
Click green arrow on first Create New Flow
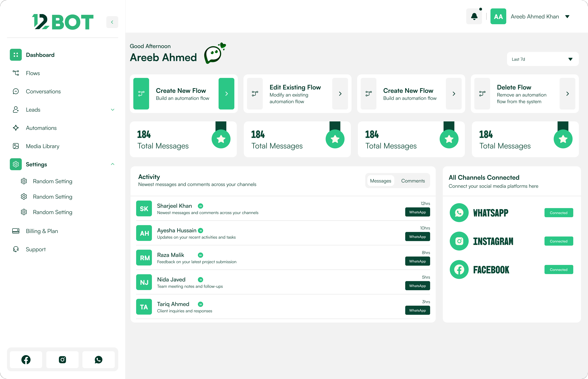[x=226, y=94]
